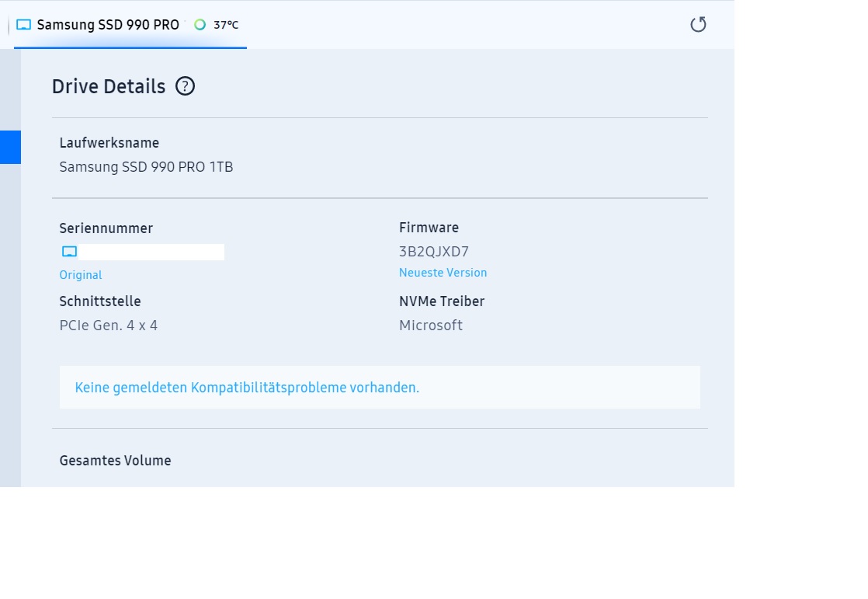The height and width of the screenshot is (599, 868).
Task: Click the Seriennummer label
Action: 106,228
